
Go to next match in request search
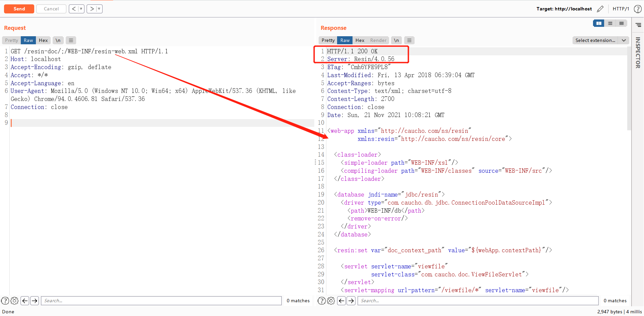pyautogui.click(x=35, y=301)
